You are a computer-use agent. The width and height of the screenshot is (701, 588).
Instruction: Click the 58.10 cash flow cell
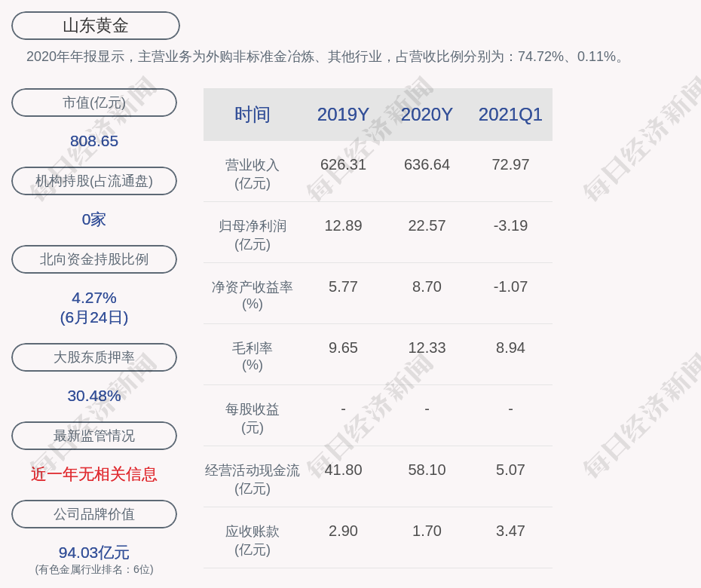pyautogui.click(x=427, y=470)
